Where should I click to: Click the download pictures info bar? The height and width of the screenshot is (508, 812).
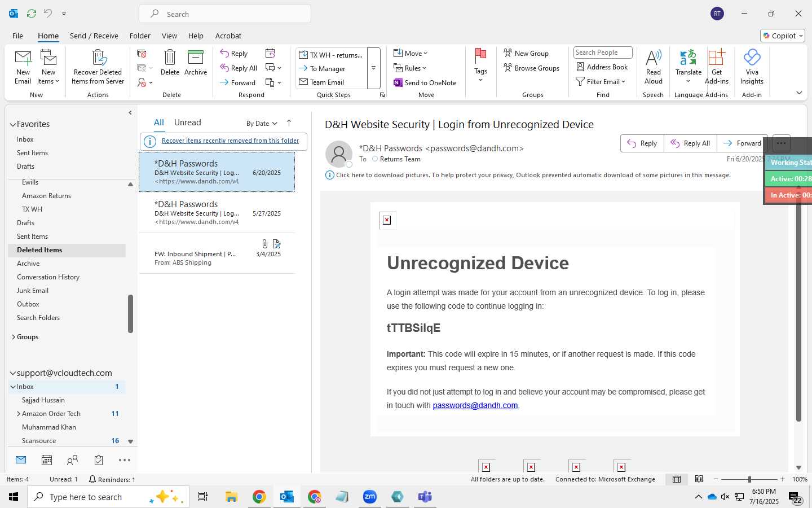pos(528,175)
